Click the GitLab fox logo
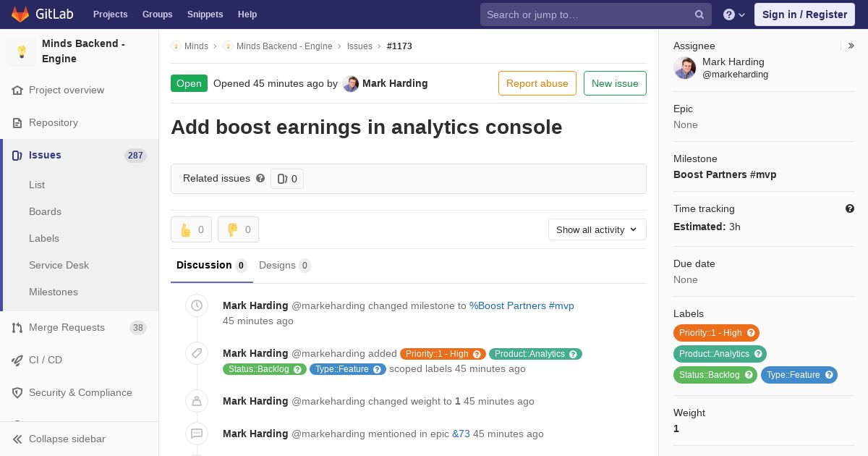The width and height of the screenshot is (868, 456). pyautogui.click(x=20, y=14)
